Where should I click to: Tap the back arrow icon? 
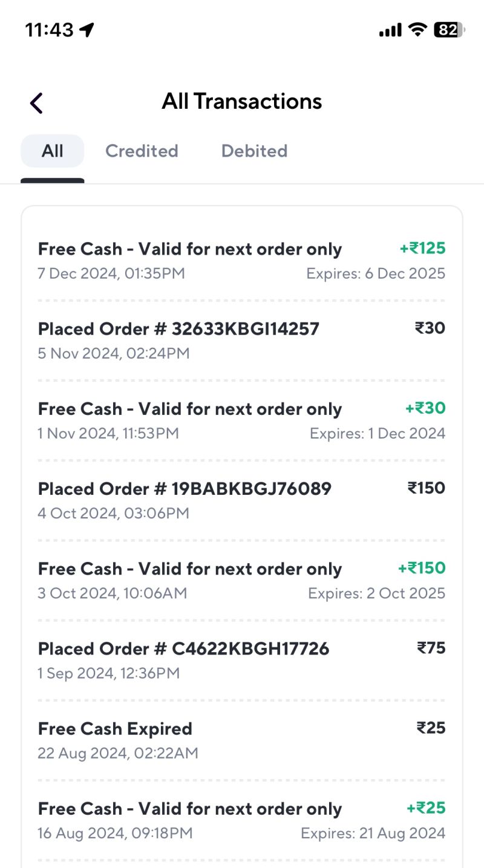[x=37, y=103]
